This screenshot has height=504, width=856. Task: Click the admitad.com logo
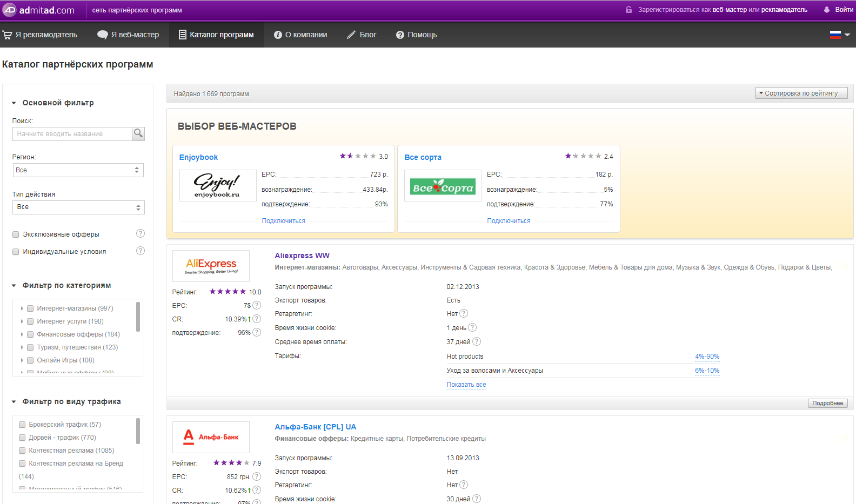(38, 10)
